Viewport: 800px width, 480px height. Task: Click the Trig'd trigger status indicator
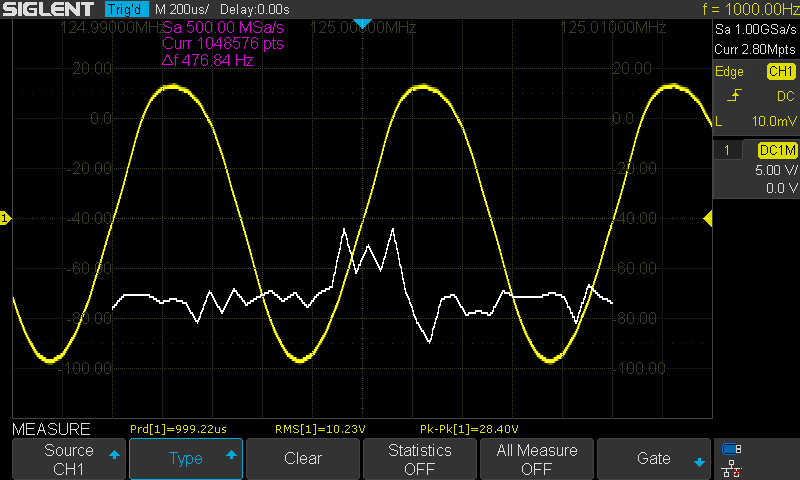[126, 9]
